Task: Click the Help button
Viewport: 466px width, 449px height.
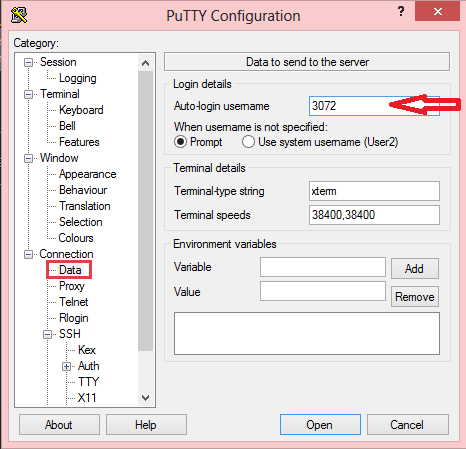Action: point(146,425)
